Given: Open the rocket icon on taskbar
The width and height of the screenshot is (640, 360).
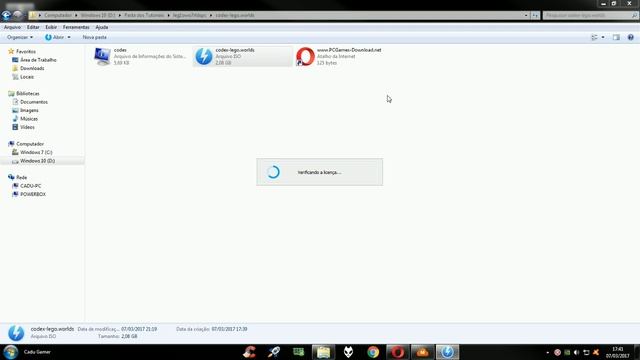Looking at the screenshot, I should 273,352.
